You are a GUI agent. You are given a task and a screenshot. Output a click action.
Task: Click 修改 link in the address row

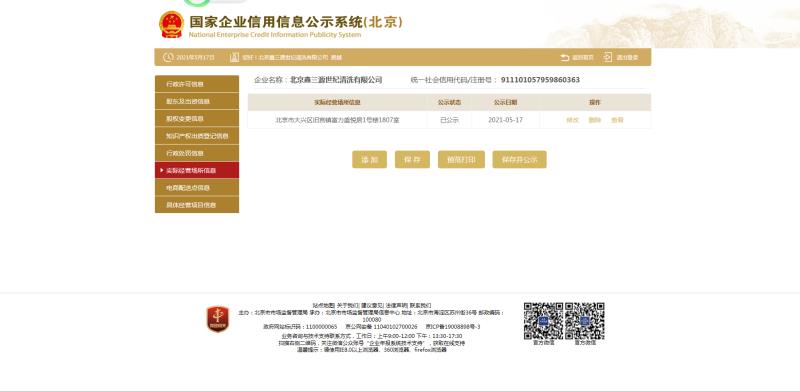(x=572, y=120)
